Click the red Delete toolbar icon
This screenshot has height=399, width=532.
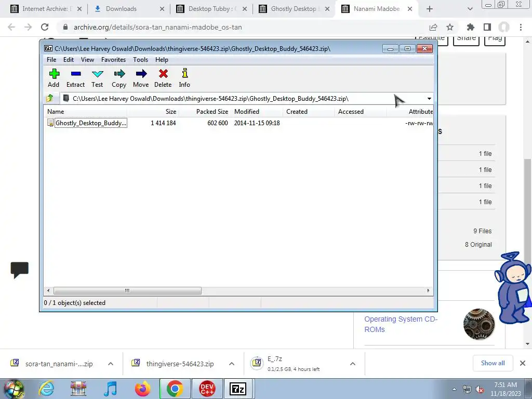click(163, 78)
